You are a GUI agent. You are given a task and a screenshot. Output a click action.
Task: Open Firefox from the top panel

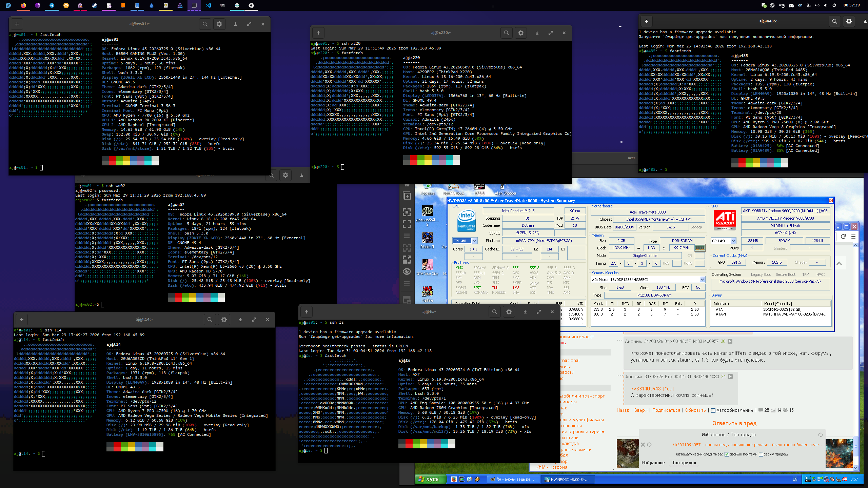click(x=23, y=5)
